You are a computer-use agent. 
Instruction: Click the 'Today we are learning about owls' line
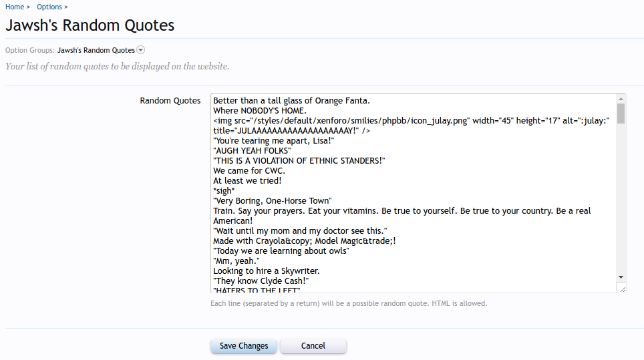281,251
